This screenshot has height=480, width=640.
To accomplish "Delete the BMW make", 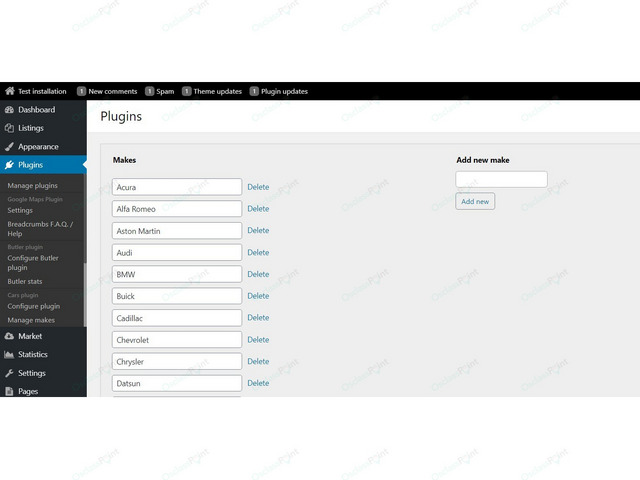I will click(x=258, y=274).
